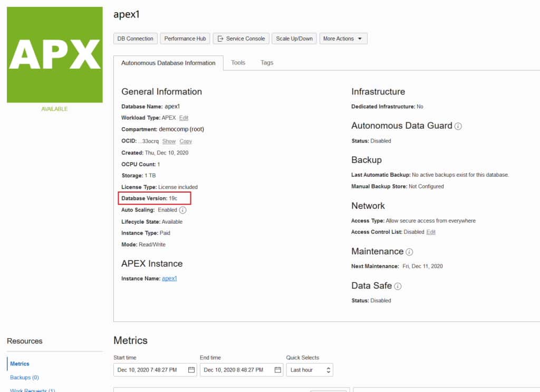
Task: Show the full OCID value
Action: coord(169,141)
